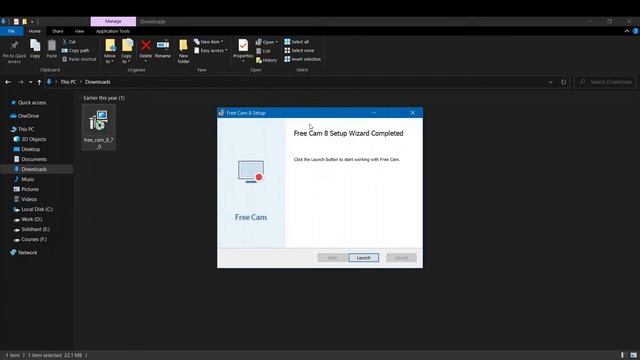Open Quick access in sidebar
The height and width of the screenshot is (360, 640).
click(x=28, y=103)
